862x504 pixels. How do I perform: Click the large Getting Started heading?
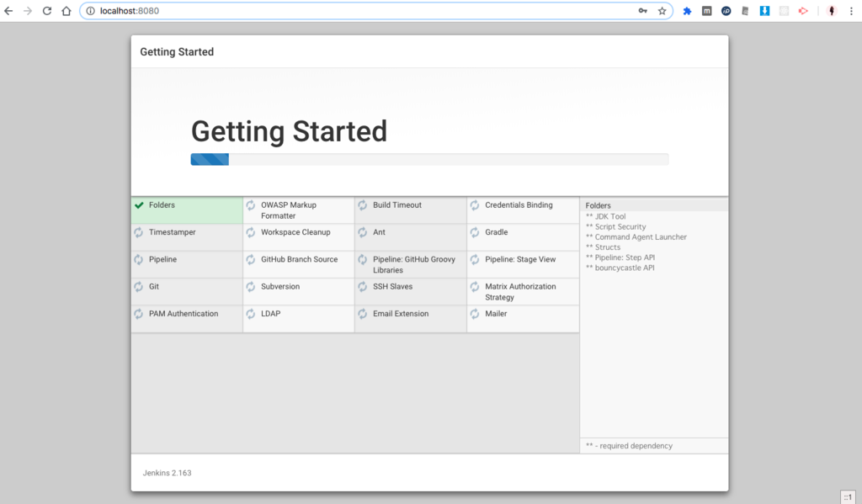point(290,131)
